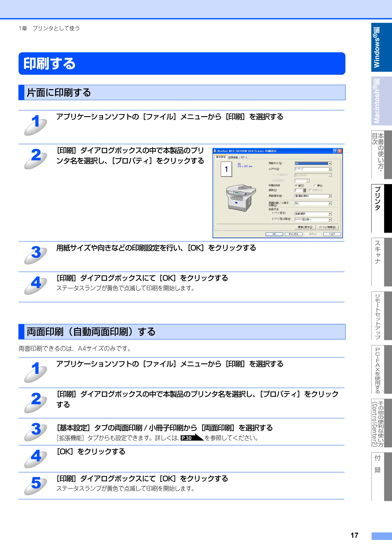Open the 用紙サイズ dropdown showing A4

click(x=313, y=164)
